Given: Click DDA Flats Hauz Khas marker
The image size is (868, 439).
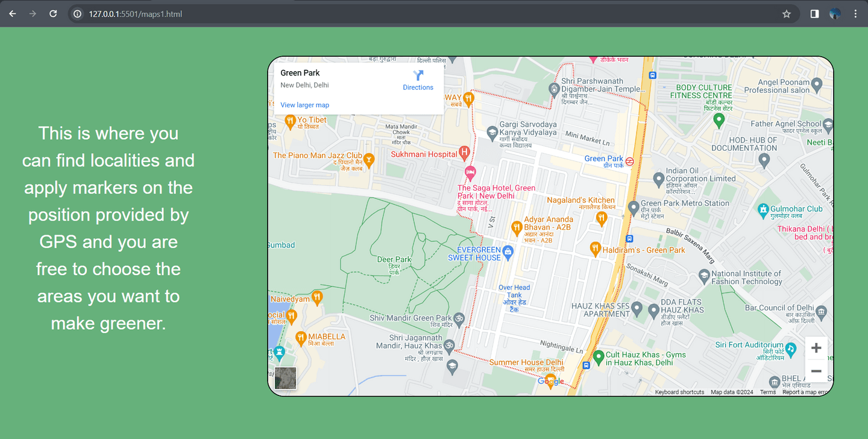Looking at the screenshot, I should 653,311.
